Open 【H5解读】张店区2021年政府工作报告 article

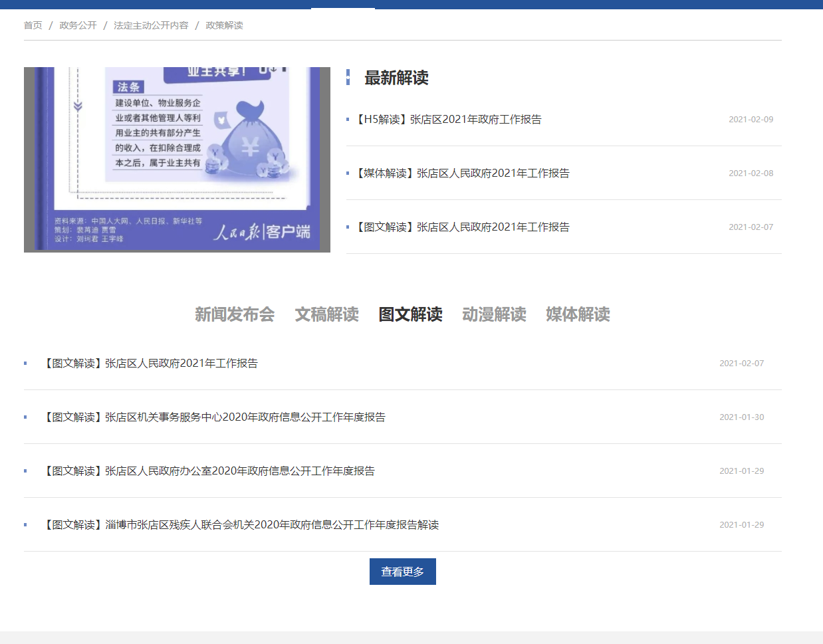pyautogui.click(x=449, y=120)
